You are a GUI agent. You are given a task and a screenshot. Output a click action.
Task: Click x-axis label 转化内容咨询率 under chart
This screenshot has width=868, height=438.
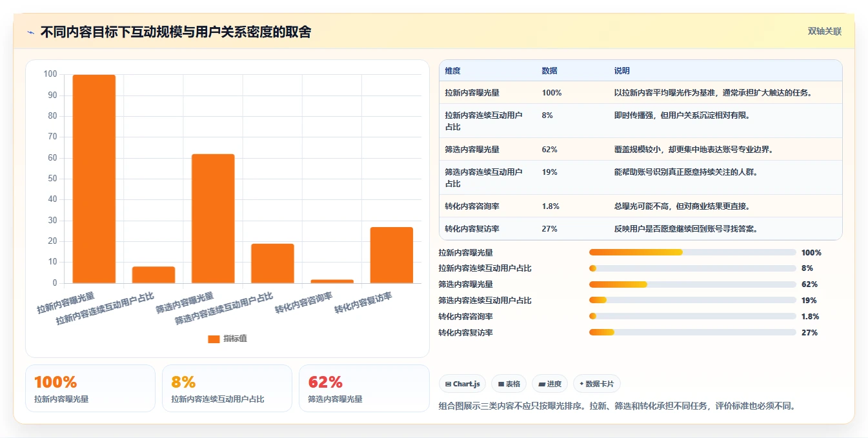coord(304,302)
